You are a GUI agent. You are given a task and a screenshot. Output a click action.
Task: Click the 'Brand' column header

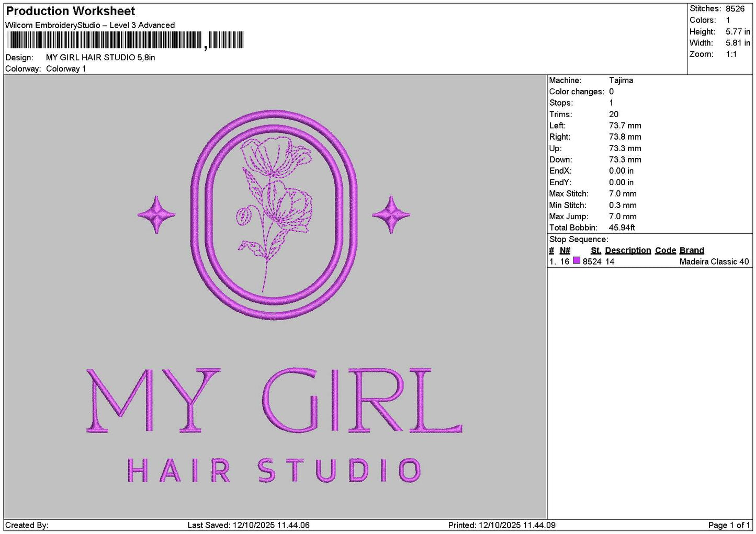coord(692,251)
